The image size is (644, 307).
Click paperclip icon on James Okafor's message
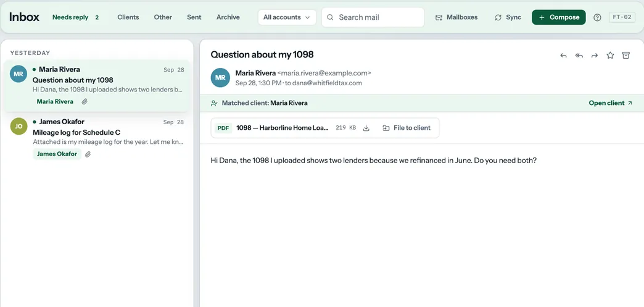[88, 154]
